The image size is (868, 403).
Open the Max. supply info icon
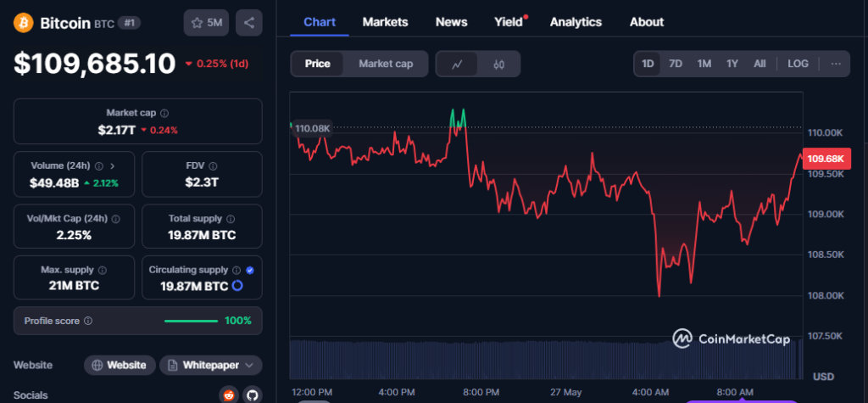pos(103,270)
